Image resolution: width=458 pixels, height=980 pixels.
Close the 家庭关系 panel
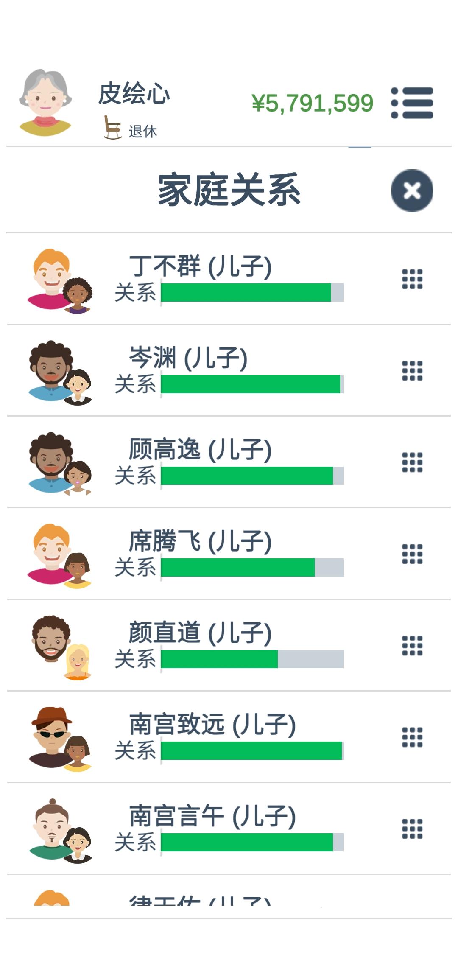tap(412, 190)
